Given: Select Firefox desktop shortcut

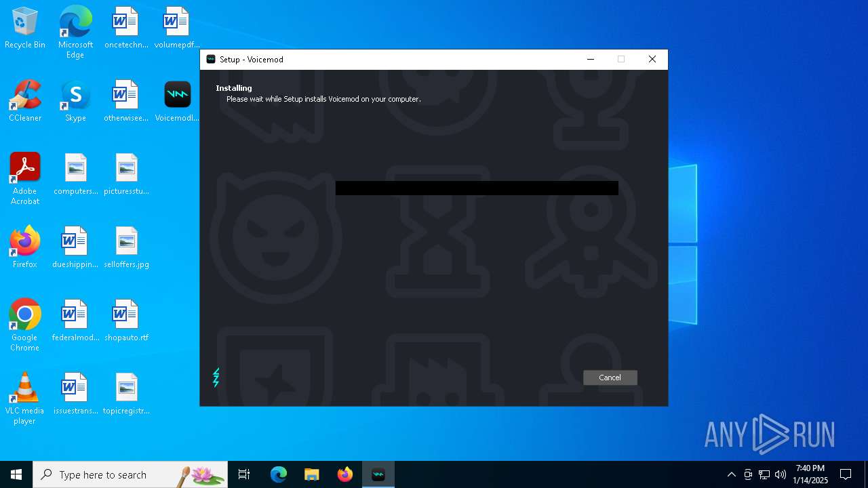Looking at the screenshot, I should pyautogui.click(x=25, y=247).
